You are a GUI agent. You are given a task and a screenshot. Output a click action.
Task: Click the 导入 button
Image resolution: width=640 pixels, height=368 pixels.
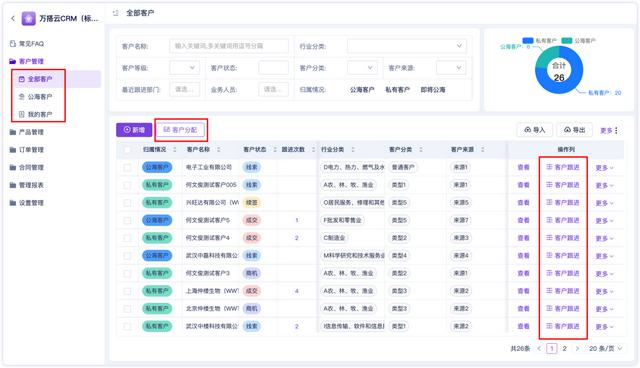coord(535,130)
